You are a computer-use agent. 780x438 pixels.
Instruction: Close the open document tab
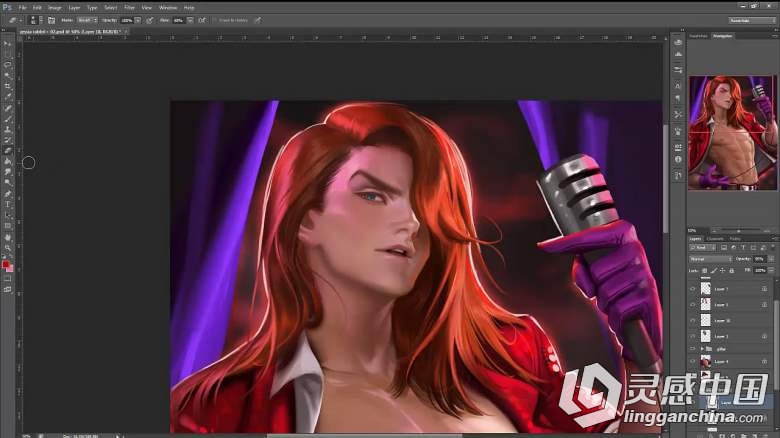tap(126, 31)
